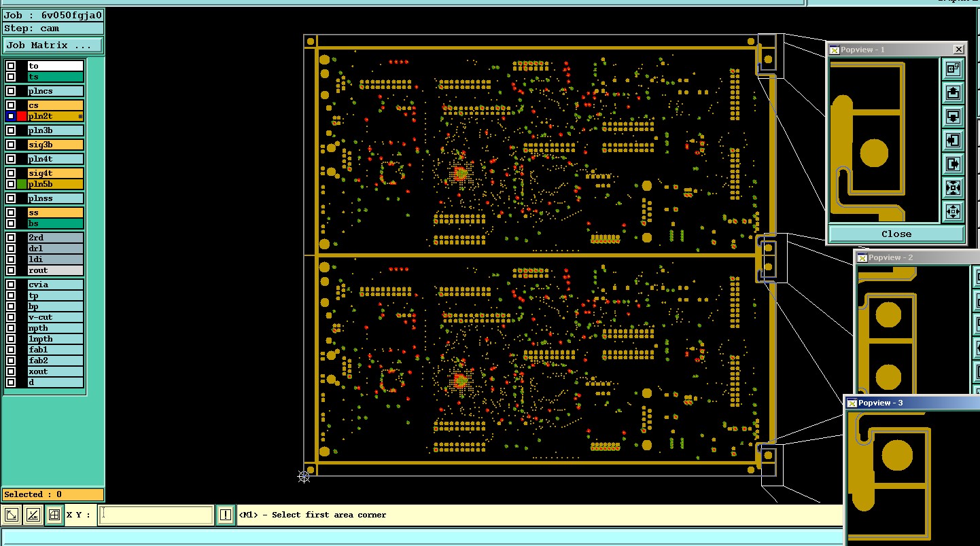Pan right in Popview 1
Viewport: 980px width, 546px height.
click(x=953, y=164)
